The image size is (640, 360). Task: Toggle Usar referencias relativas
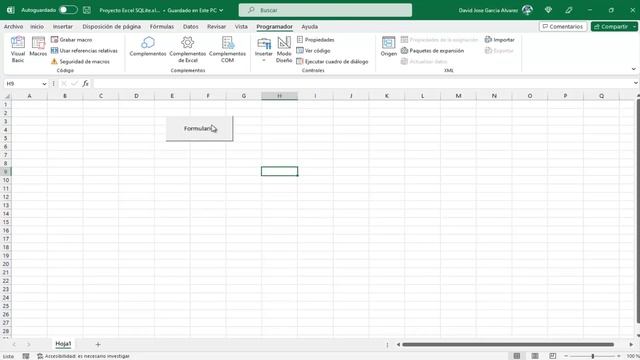84,51
